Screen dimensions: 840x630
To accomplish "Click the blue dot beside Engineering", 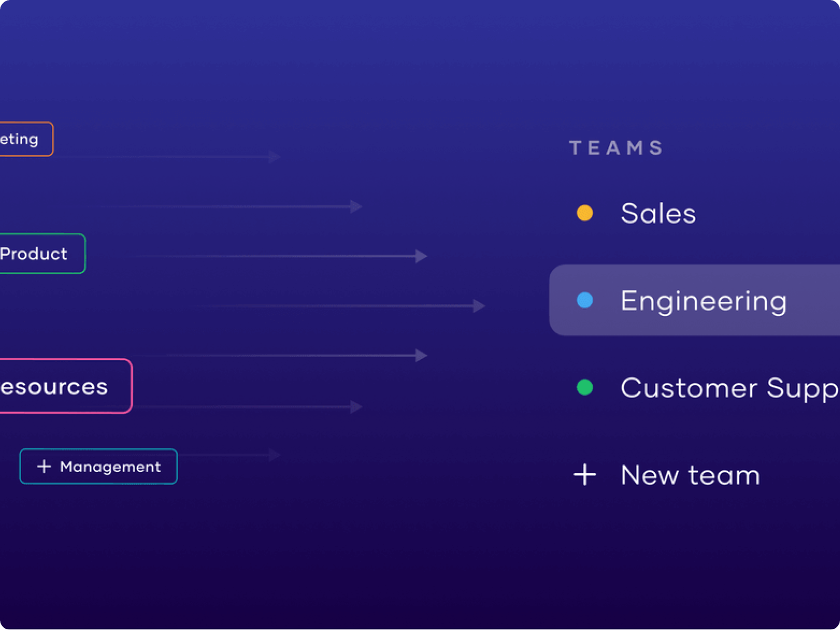I will pos(584,300).
